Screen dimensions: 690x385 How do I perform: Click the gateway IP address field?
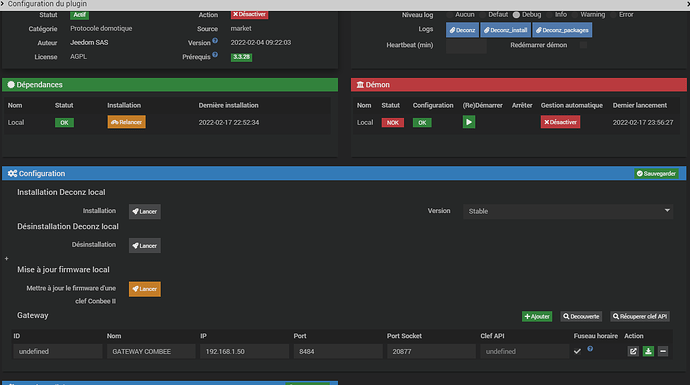[244, 351]
